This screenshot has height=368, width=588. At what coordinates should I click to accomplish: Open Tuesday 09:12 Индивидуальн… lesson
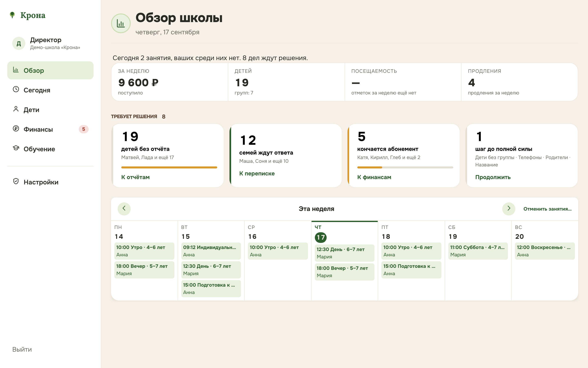pos(211,251)
